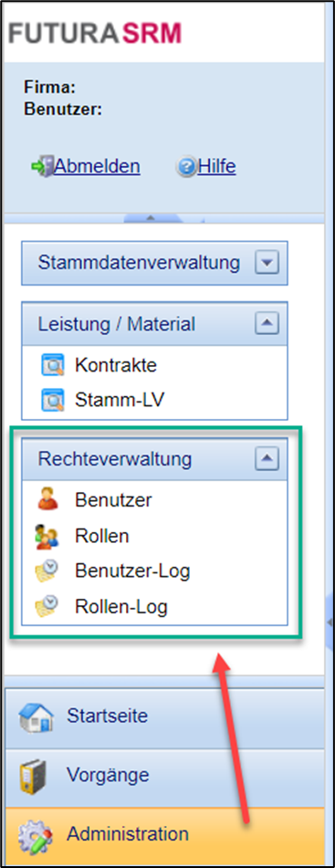Image resolution: width=335 pixels, height=868 pixels.
Task: Expand the Stammdatenverwaltung panel arrow
Action: tap(267, 262)
